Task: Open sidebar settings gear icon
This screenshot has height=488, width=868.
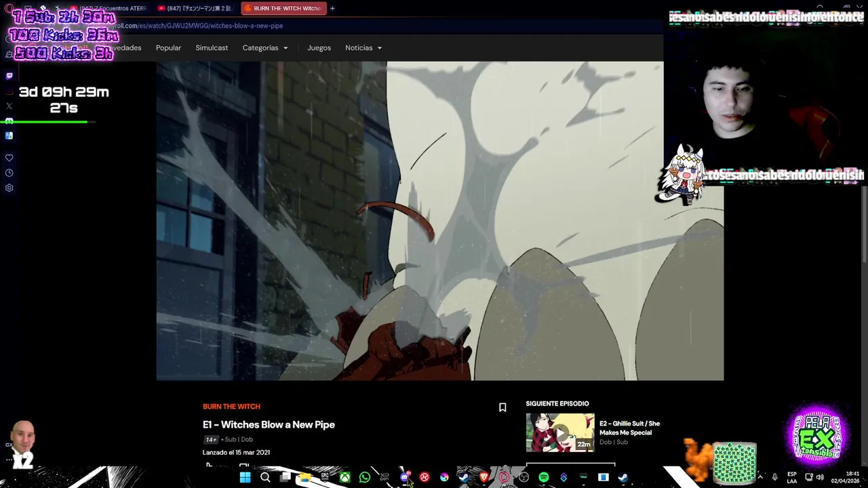Action: [9, 188]
